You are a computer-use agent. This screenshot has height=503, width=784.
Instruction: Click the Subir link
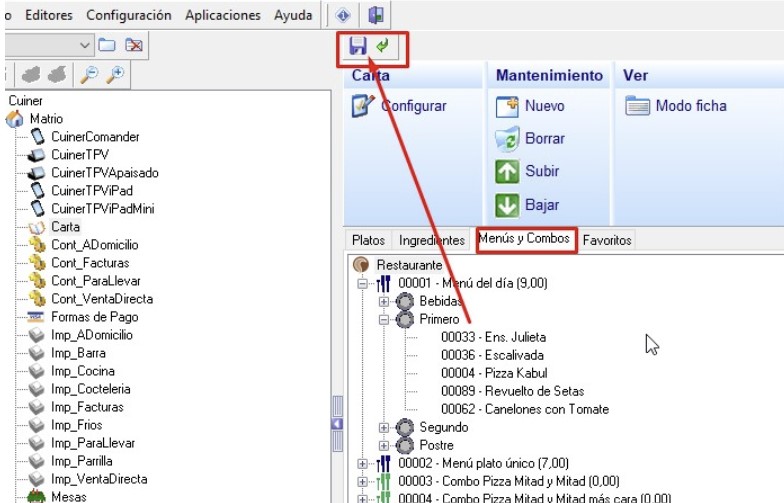[542, 171]
